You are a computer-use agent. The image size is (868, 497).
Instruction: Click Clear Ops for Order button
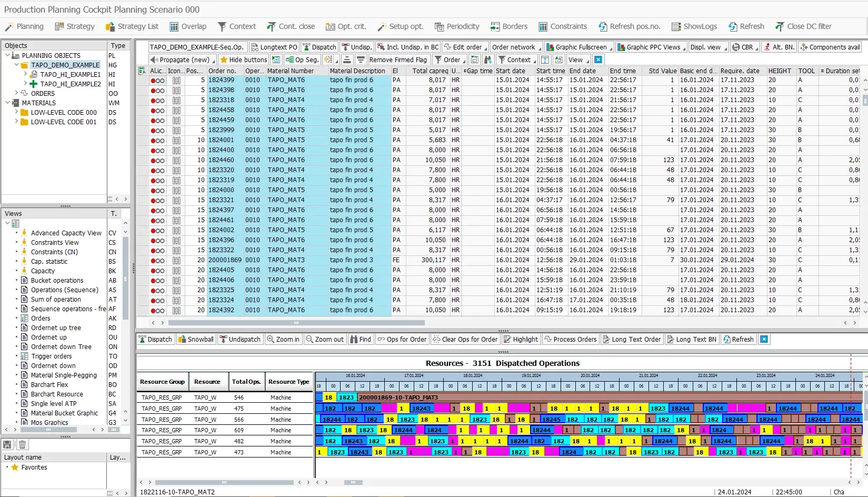pyautogui.click(x=465, y=339)
